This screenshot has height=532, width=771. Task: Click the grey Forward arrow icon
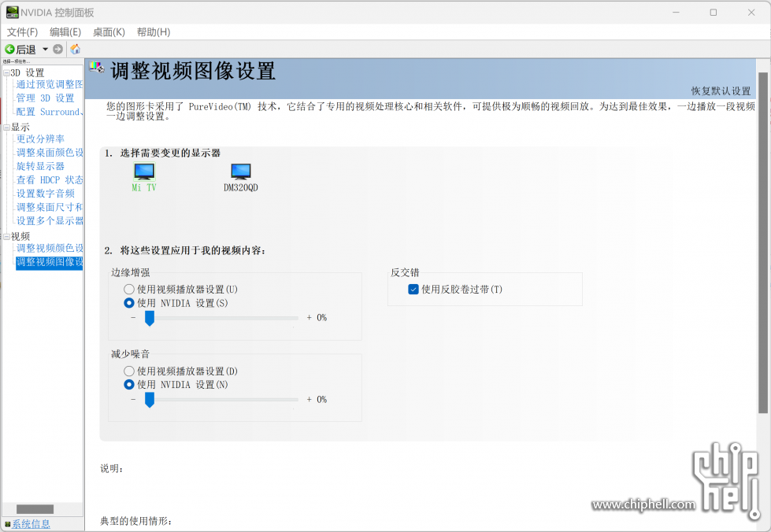(57, 49)
